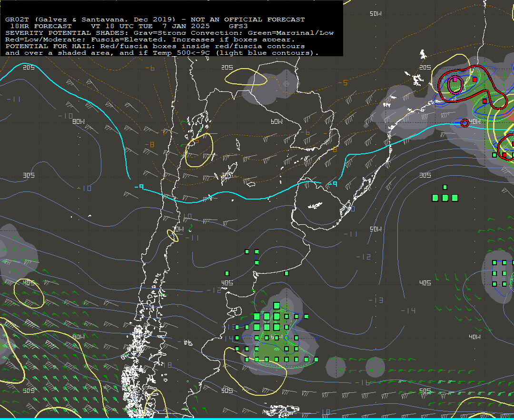This screenshot has width=514, height=420.
Task: Click the yellow oval contour north of Paraguay
Action: point(246,77)
